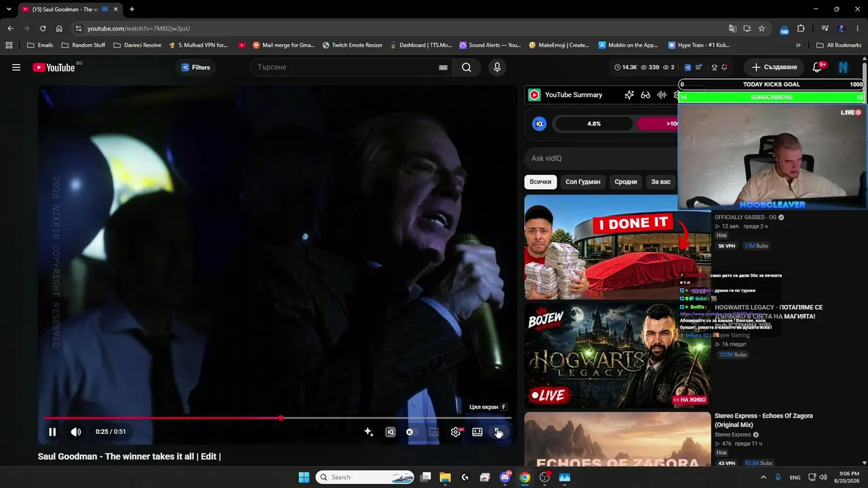Viewport: 868px width, 488px height.
Task: Open a new browser tab
Action: click(132, 9)
